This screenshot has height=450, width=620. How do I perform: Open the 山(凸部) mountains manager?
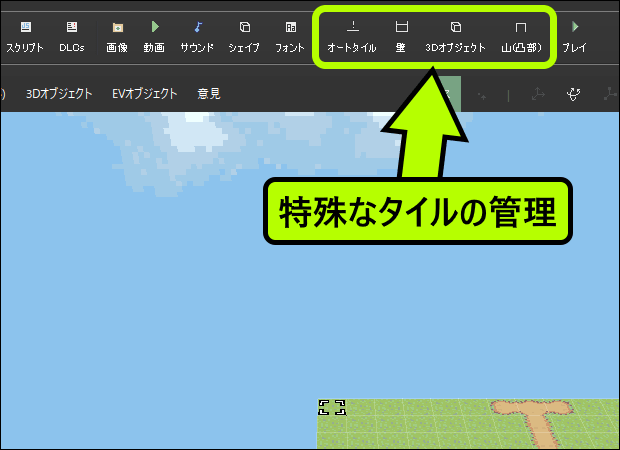520,35
